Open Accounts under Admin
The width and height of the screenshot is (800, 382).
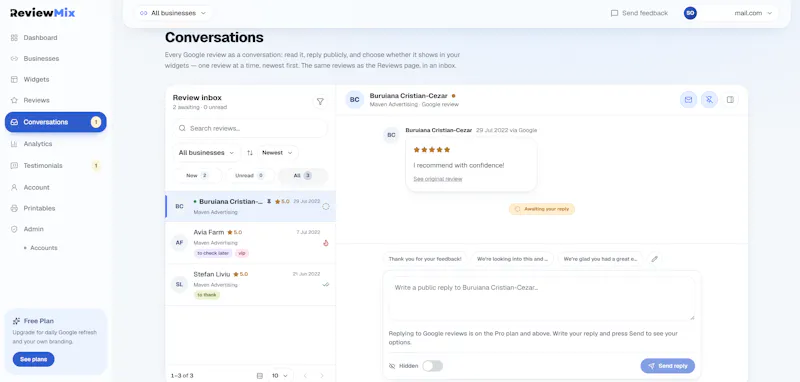coord(43,248)
